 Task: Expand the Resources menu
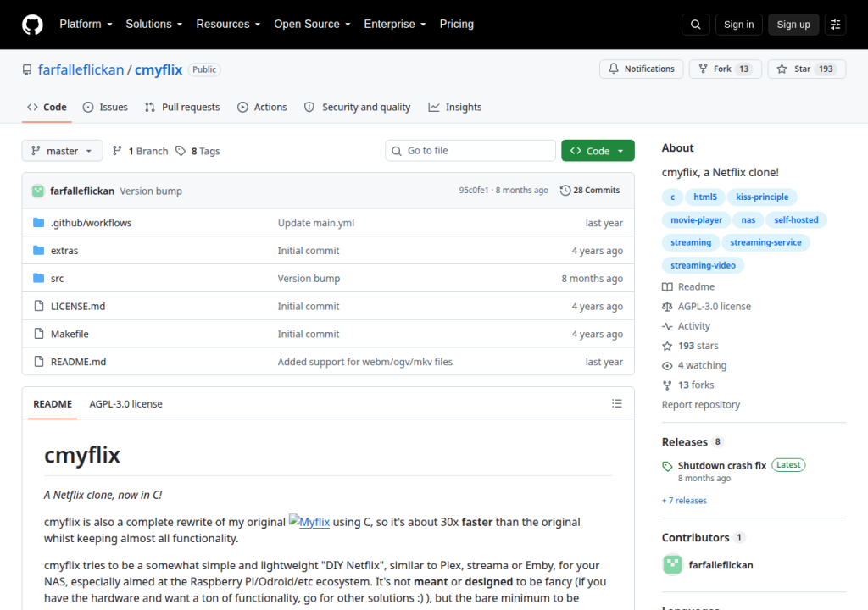pos(228,25)
